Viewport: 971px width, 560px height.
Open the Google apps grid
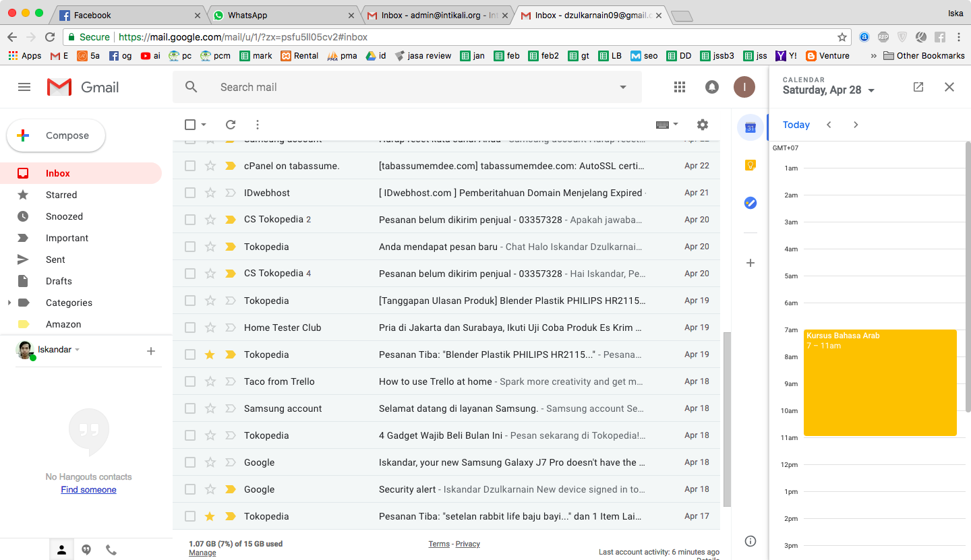click(679, 86)
